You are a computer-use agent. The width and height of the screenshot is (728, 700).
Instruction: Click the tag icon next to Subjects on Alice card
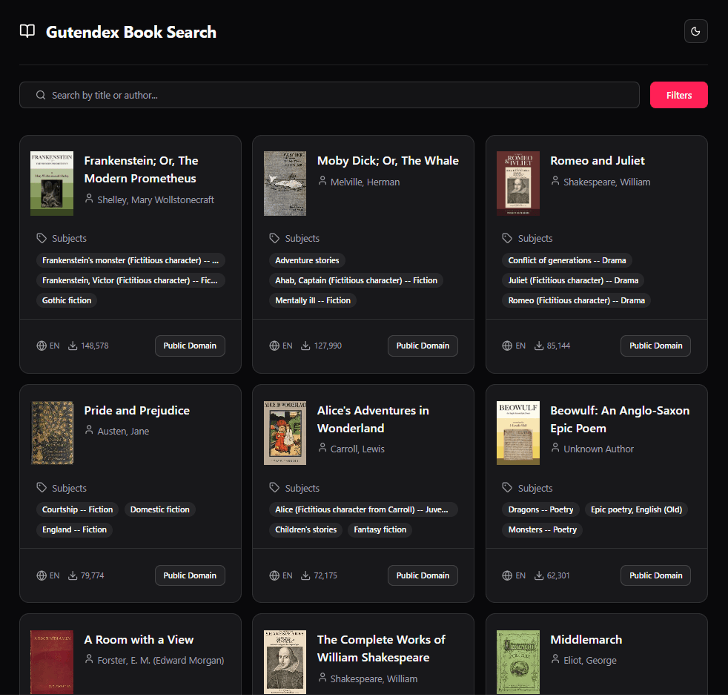point(274,488)
